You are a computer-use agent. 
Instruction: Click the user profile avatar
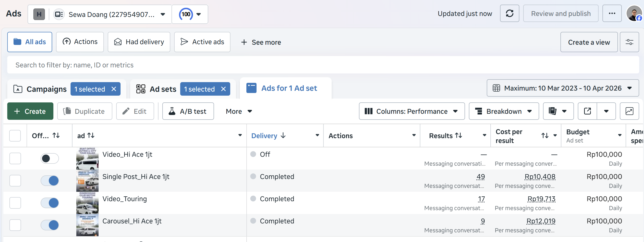click(634, 14)
